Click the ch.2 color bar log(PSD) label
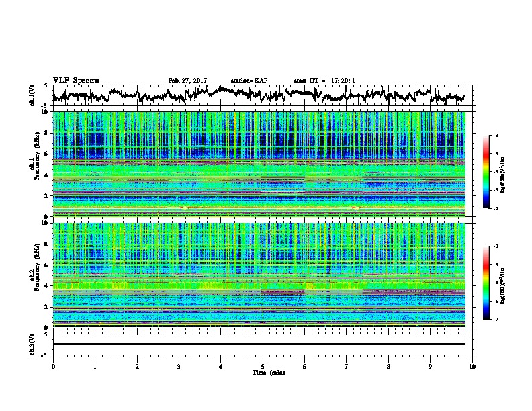 [x=503, y=285]
